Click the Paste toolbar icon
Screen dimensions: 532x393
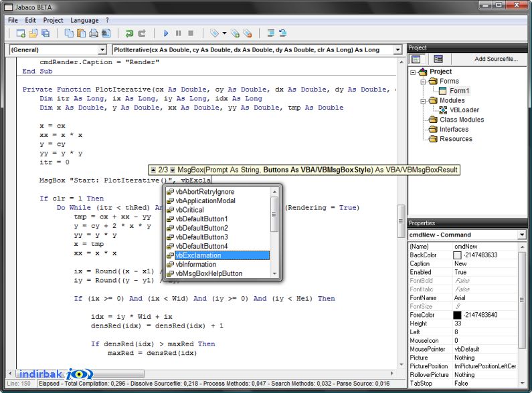pyautogui.click(x=81, y=33)
